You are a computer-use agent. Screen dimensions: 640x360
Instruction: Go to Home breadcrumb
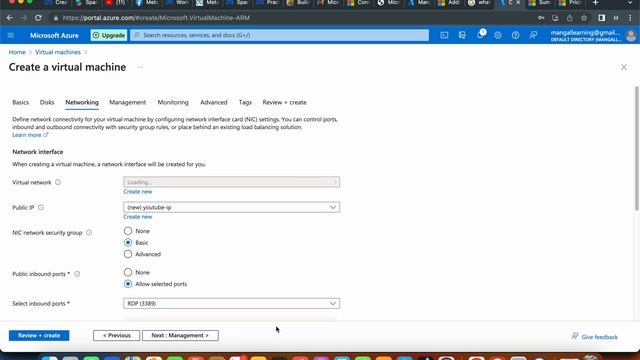coord(17,52)
